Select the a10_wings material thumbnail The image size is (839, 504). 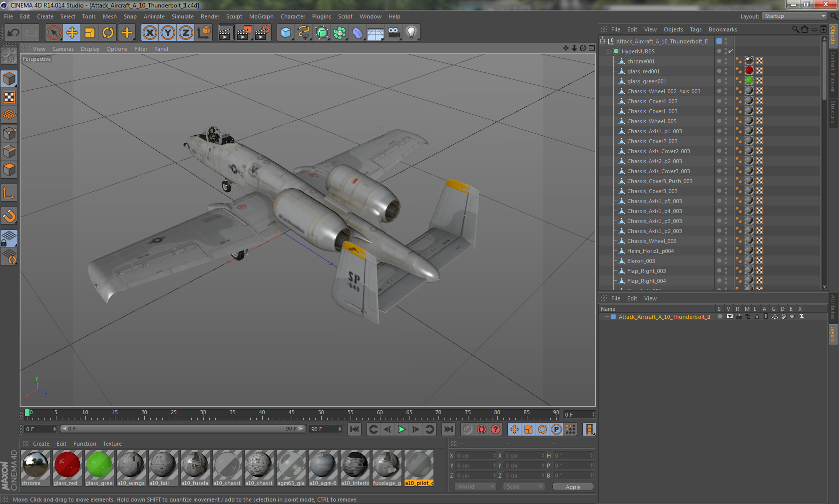point(131,465)
